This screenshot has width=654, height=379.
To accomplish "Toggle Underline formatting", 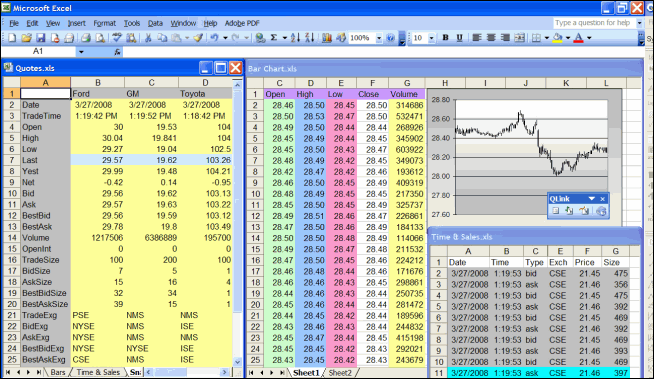I will click(x=460, y=38).
